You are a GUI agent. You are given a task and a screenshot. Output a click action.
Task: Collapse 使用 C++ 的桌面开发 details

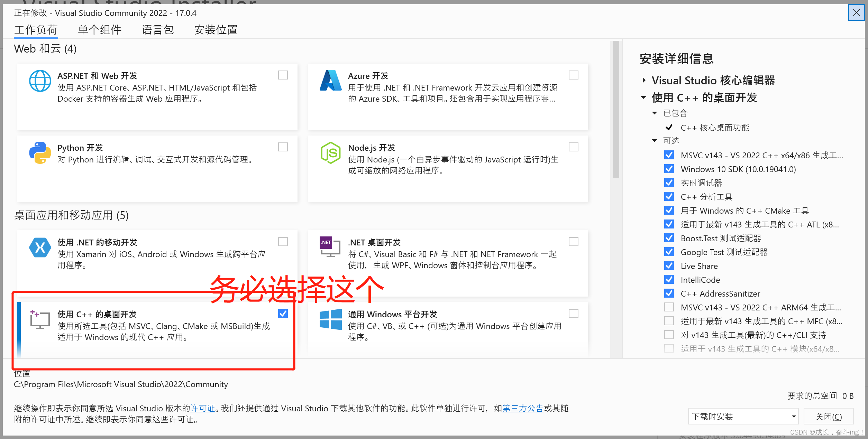pyautogui.click(x=643, y=97)
